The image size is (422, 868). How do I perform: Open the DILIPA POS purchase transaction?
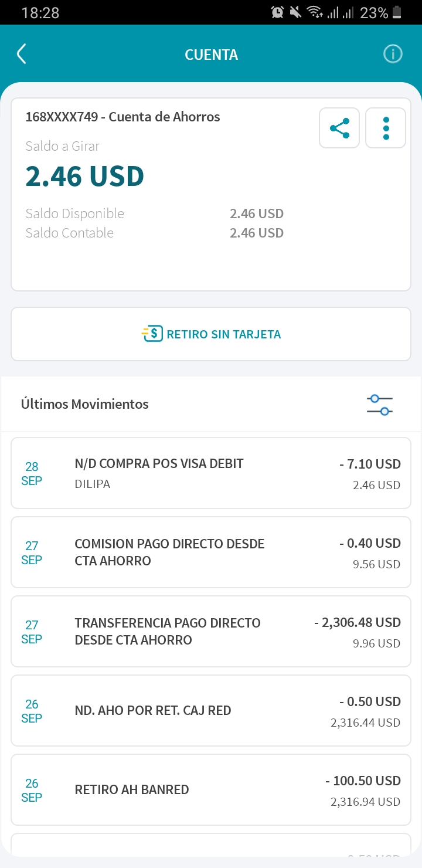(211, 473)
